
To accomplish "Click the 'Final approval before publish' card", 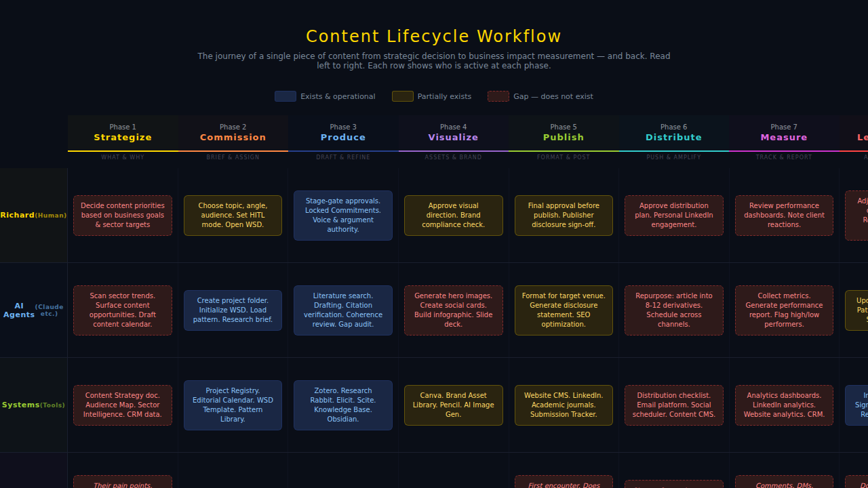I will coord(564,215).
